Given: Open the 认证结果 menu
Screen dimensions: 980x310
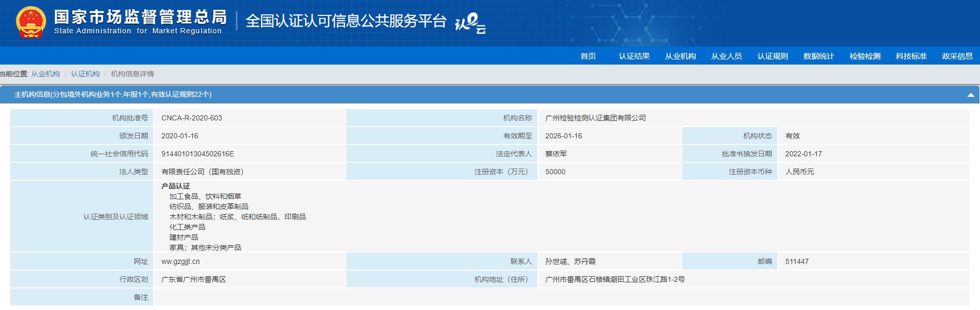Looking at the screenshot, I should pyautogui.click(x=634, y=56).
